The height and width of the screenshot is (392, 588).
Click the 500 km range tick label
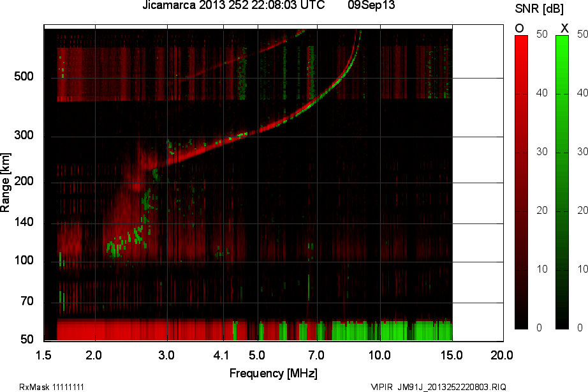tap(24, 77)
